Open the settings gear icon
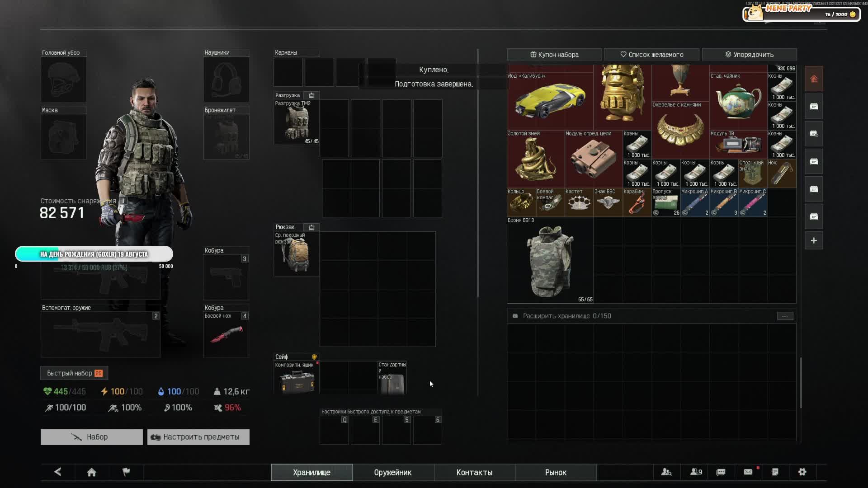This screenshot has width=868, height=488. pos(802,472)
